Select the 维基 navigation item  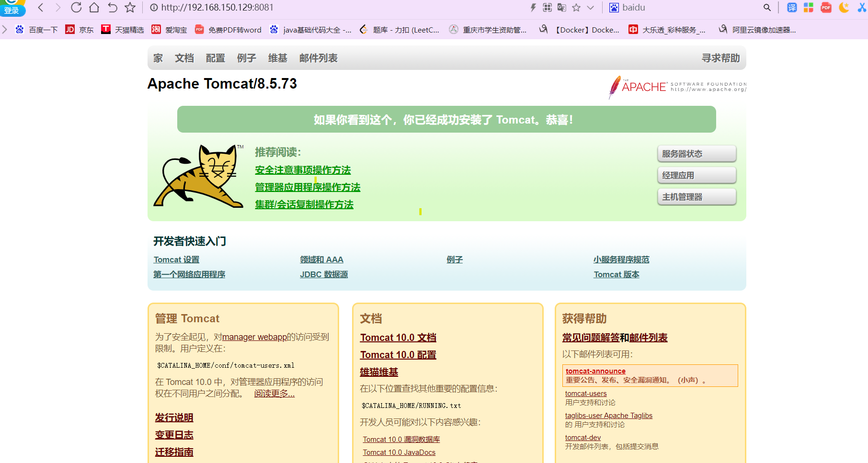click(278, 58)
